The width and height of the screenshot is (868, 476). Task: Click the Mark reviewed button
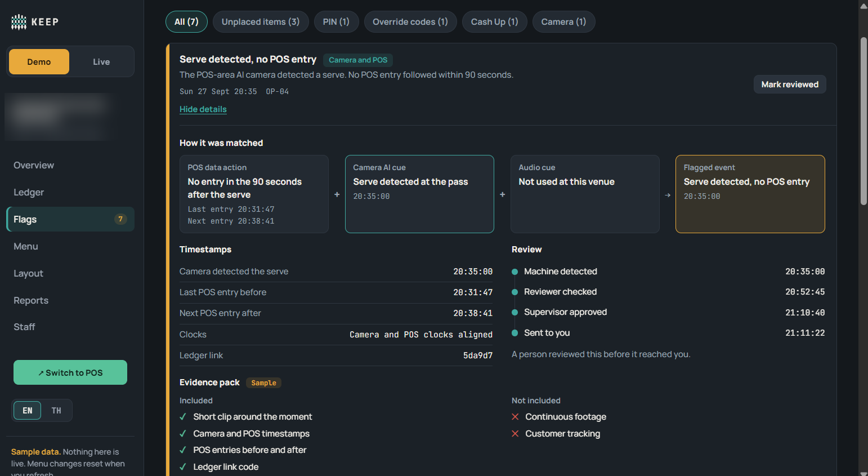pos(790,84)
